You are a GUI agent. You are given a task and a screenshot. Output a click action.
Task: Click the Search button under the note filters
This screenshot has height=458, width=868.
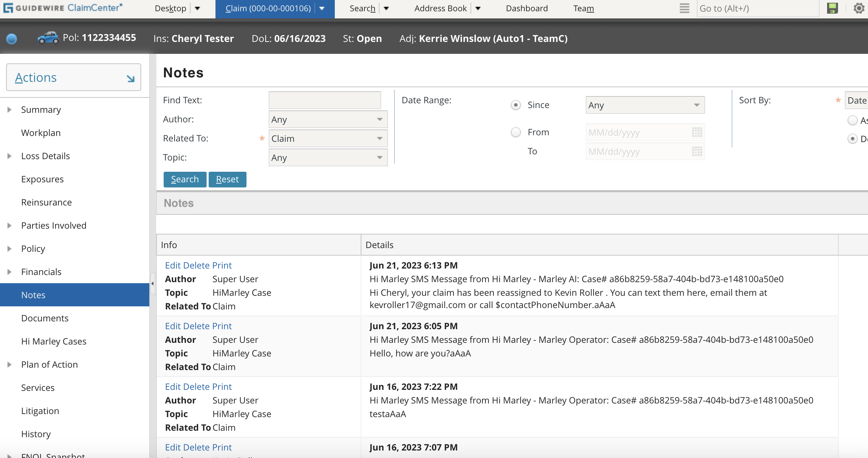(185, 179)
